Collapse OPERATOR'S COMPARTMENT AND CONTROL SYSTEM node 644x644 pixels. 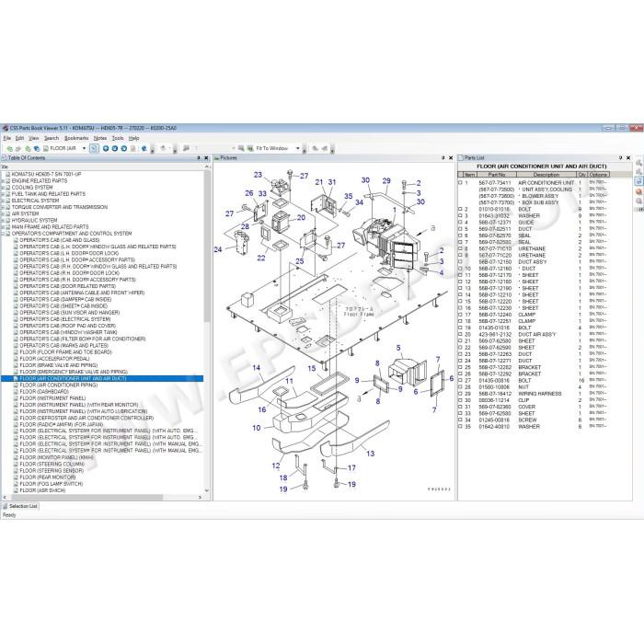coord(4,234)
